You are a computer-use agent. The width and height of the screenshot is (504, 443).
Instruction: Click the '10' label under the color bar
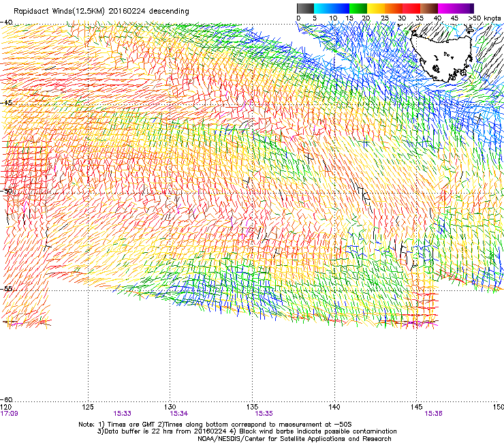point(333,18)
